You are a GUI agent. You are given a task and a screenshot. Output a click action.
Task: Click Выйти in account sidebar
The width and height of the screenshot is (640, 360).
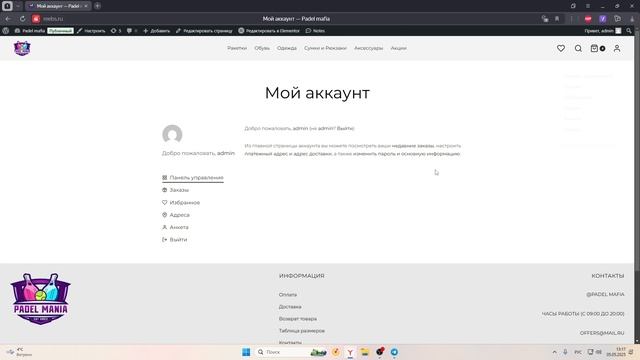click(x=175, y=240)
